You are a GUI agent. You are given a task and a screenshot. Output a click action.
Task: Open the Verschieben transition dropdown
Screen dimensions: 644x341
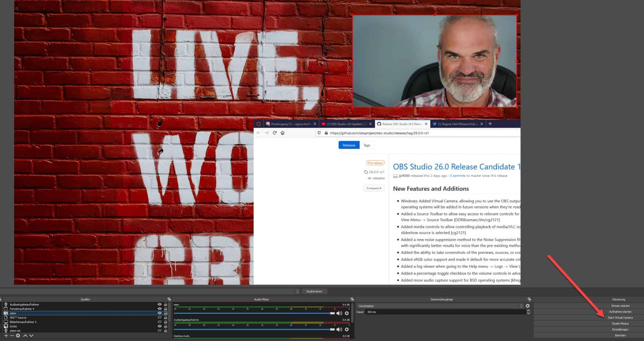click(440, 306)
